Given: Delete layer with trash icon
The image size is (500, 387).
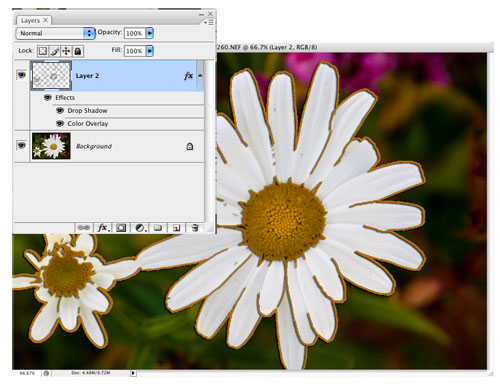Looking at the screenshot, I should tap(195, 228).
